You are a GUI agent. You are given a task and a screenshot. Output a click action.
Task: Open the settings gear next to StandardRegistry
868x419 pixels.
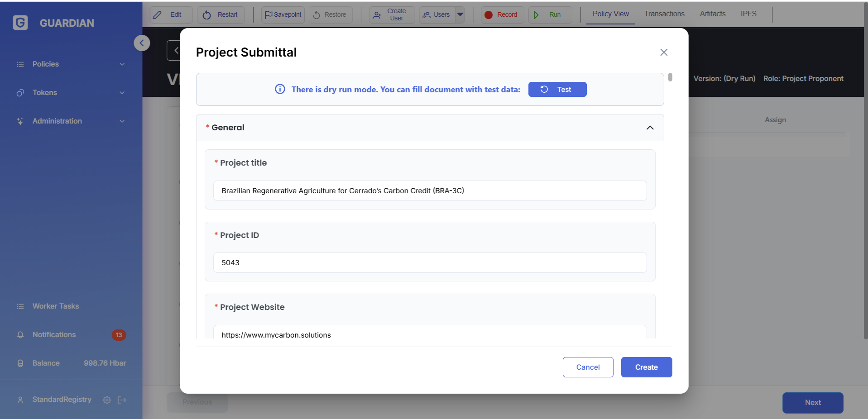pyautogui.click(x=107, y=400)
